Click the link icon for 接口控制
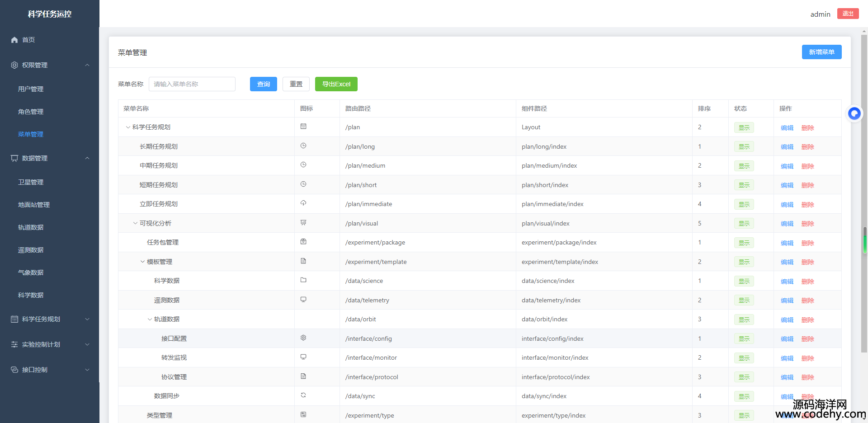The image size is (868, 423). tap(14, 370)
